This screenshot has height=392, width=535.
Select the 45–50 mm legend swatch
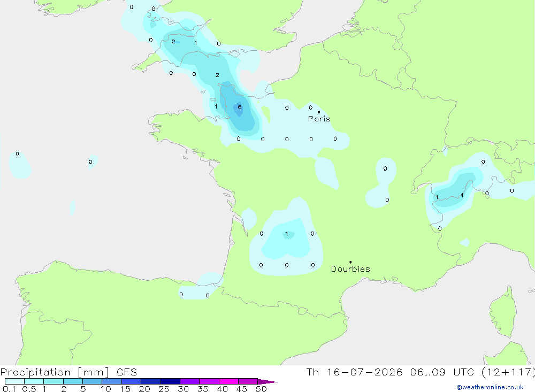[x=248, y=381]
